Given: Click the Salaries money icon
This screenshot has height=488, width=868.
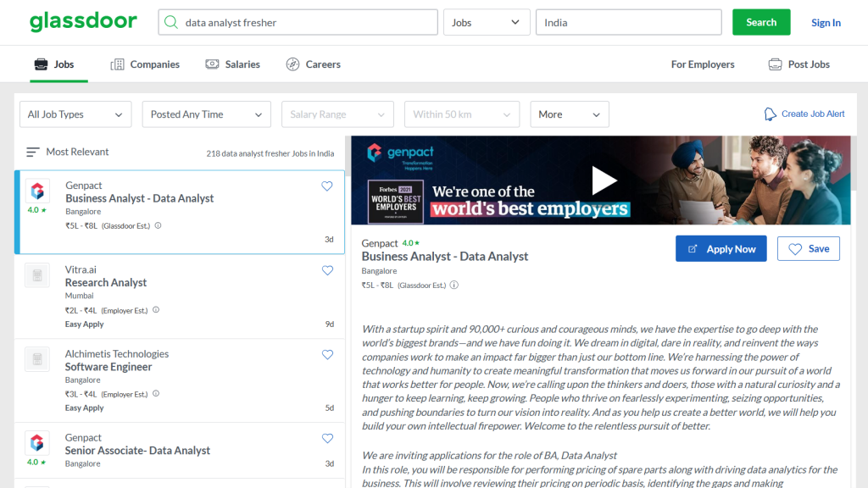Looking at the screenshot, I should (212, 64).
